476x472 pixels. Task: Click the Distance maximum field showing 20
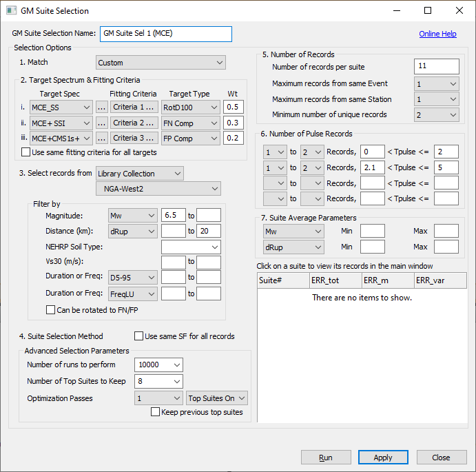(x=209, y=231)
